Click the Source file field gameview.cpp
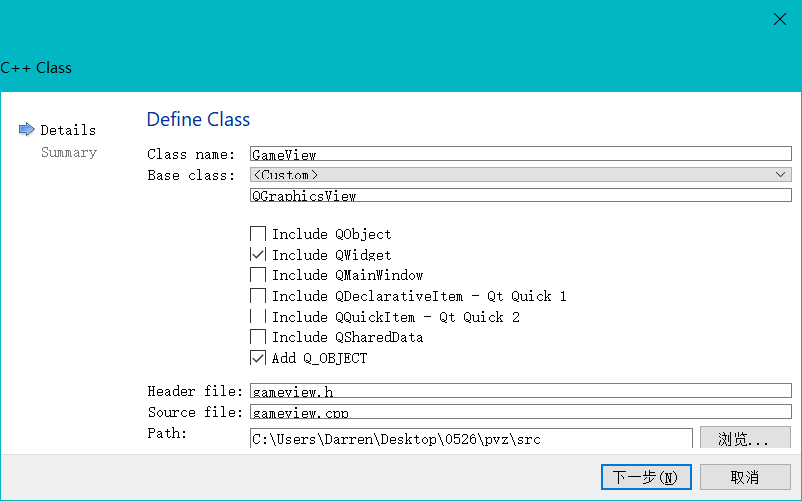Viewport: 802px width, 501px height. click(521, 412)
